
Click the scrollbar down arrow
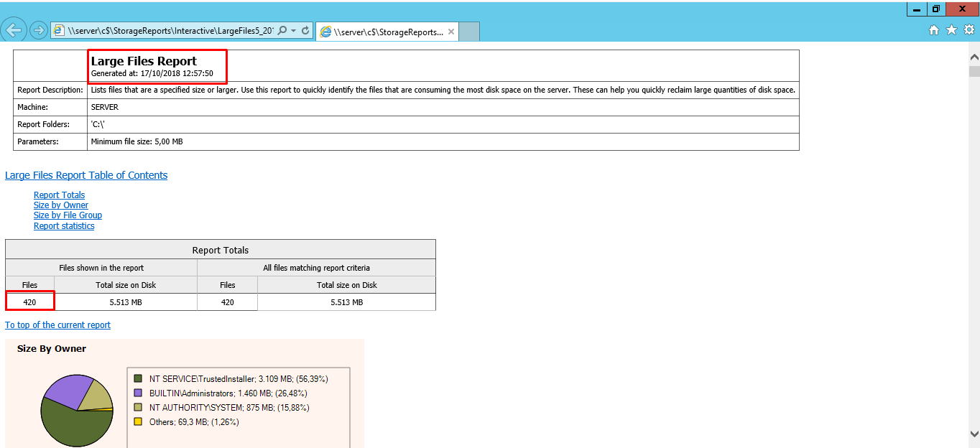pos(974,434)
